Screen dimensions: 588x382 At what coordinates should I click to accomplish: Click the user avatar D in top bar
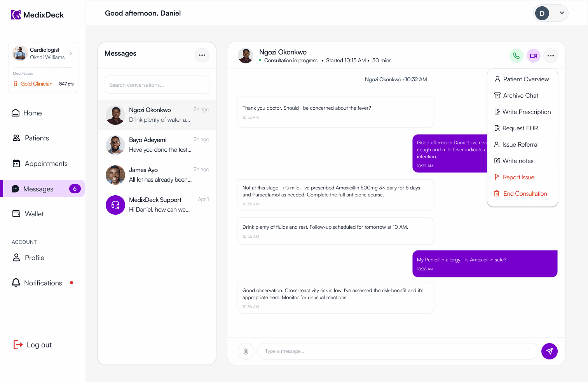(x=542, y=13)
